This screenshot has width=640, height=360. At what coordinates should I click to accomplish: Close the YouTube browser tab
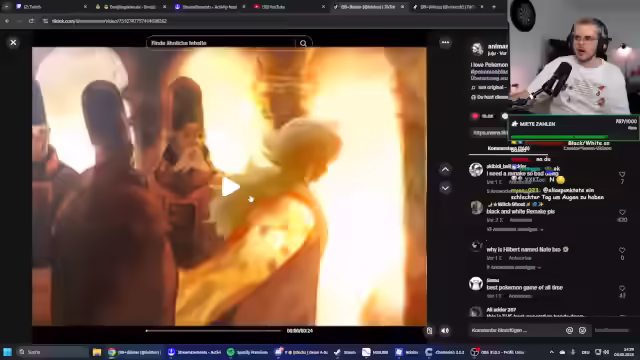323,7
